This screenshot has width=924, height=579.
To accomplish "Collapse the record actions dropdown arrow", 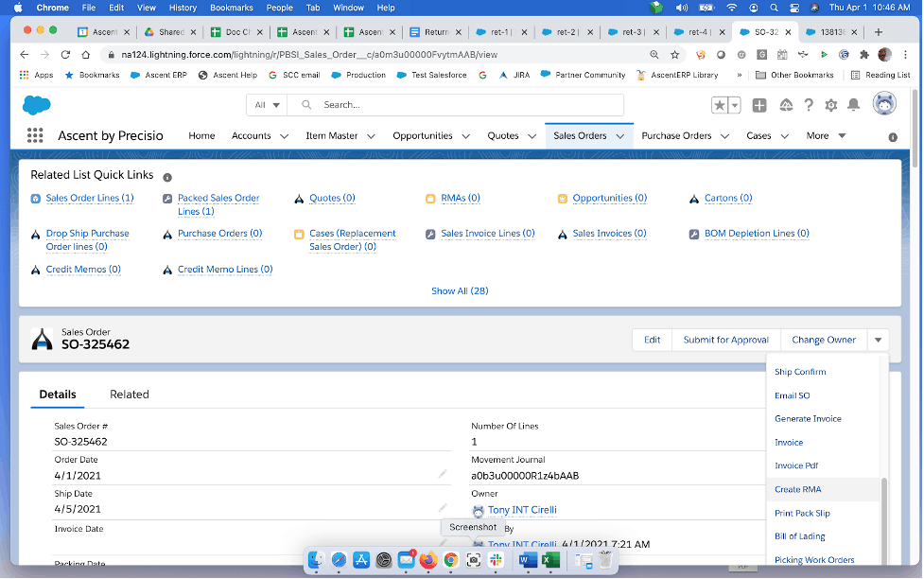I will 879,340.
